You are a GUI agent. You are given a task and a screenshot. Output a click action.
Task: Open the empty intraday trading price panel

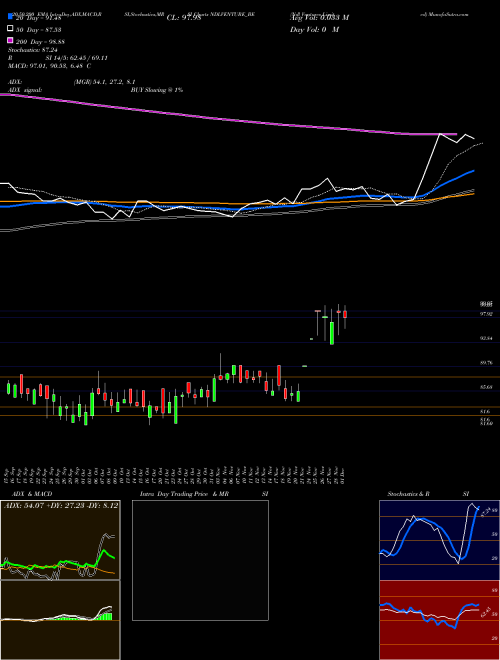(200, 560)
